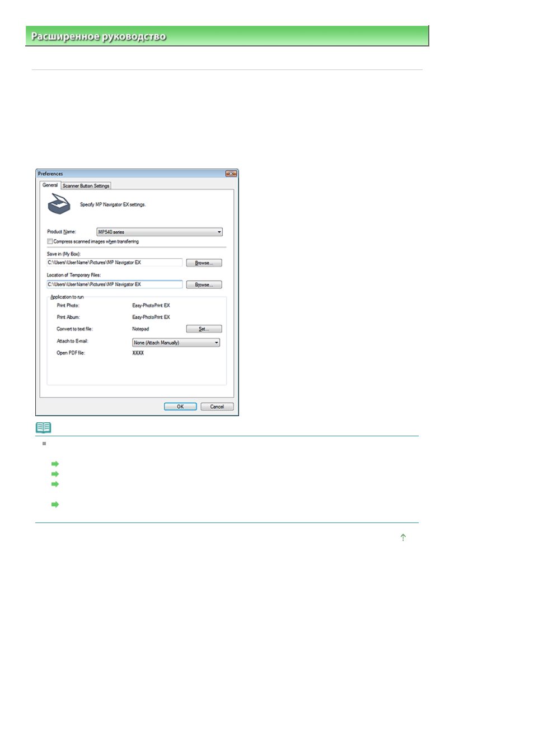This screenshot has height=756, width=534.
Task: Focus the Location of Temporary Files field
Action: (x=115, y=284)
